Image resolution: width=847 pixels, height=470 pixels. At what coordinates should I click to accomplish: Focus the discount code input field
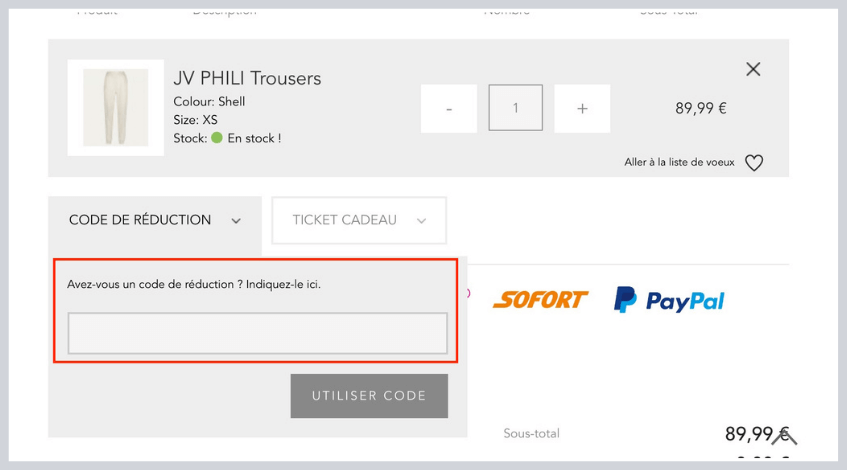point(258,333)
